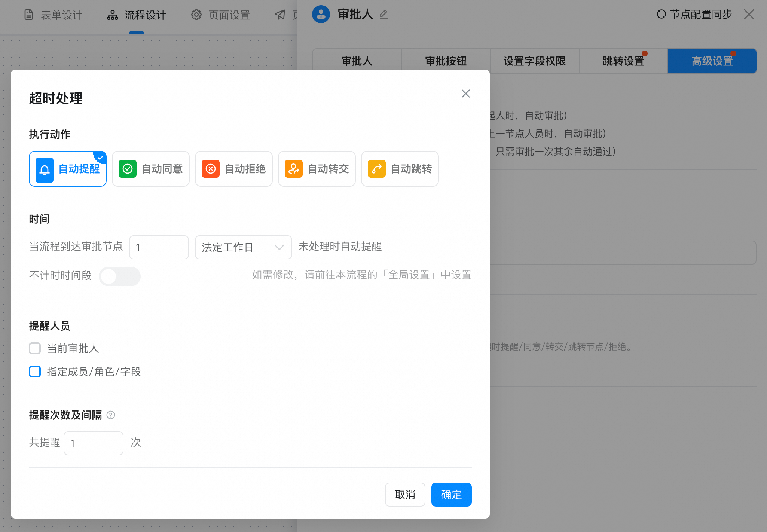The width and height of the screenshot is (767, 532).
Task: Click the 流程设计 hierarchy icon
Action: [x=113, y=15]
